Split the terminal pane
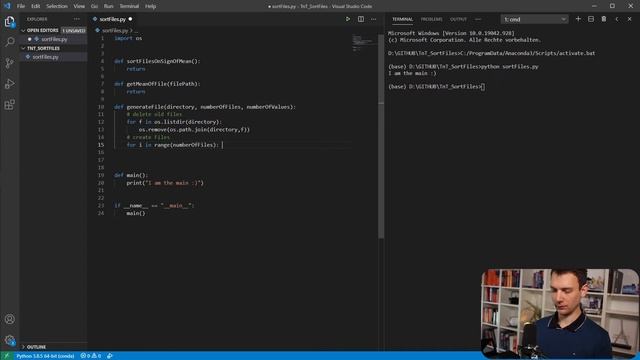640x360 pixels. click(591, 19)
